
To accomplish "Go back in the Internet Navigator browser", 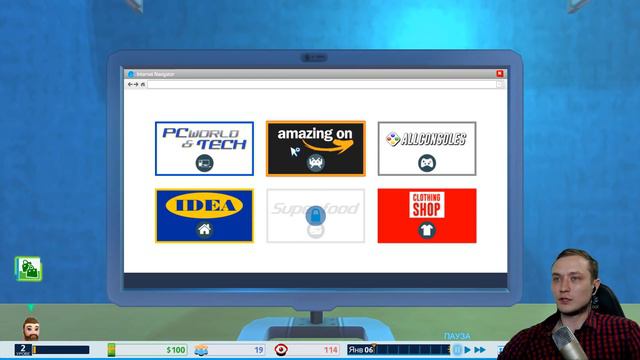I will coord(130,84).
